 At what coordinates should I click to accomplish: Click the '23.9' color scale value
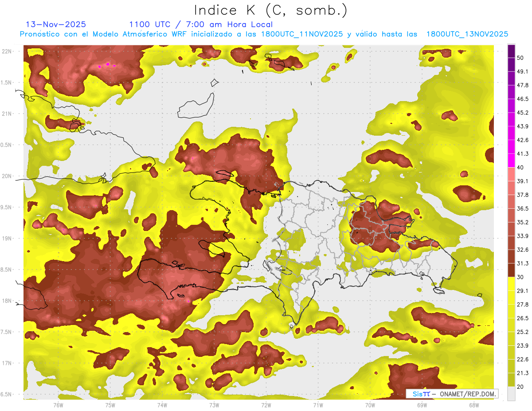click(x=523, y=346)
